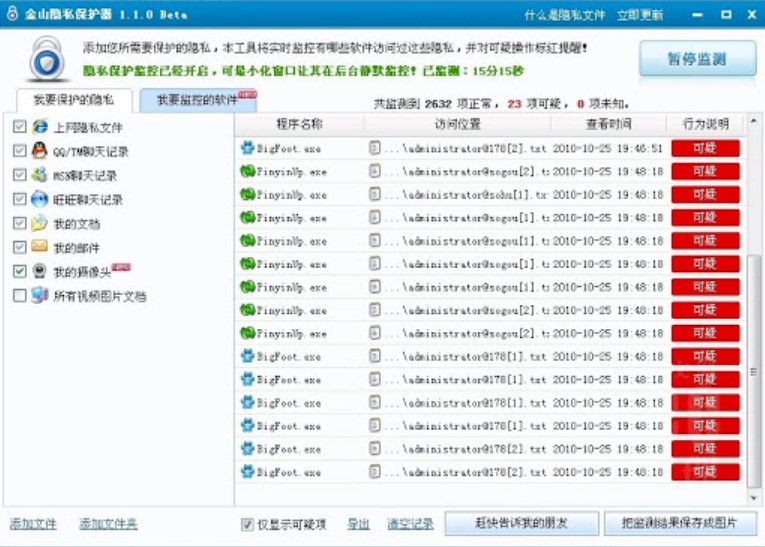Open the 我要监控的软件 tab
This screenshot has width=765, height=547.
coord(198,101)
